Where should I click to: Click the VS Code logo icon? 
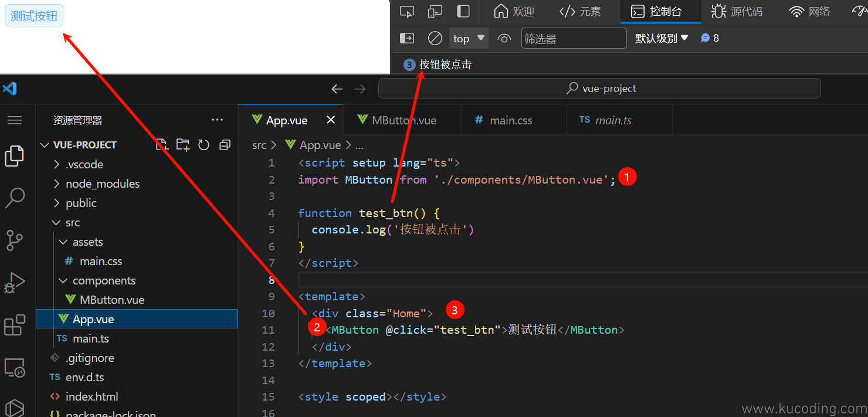coord(9,89)
